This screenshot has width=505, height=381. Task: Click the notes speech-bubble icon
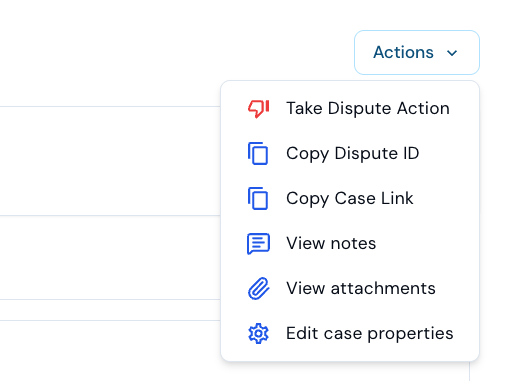click(x=258, y=244)
